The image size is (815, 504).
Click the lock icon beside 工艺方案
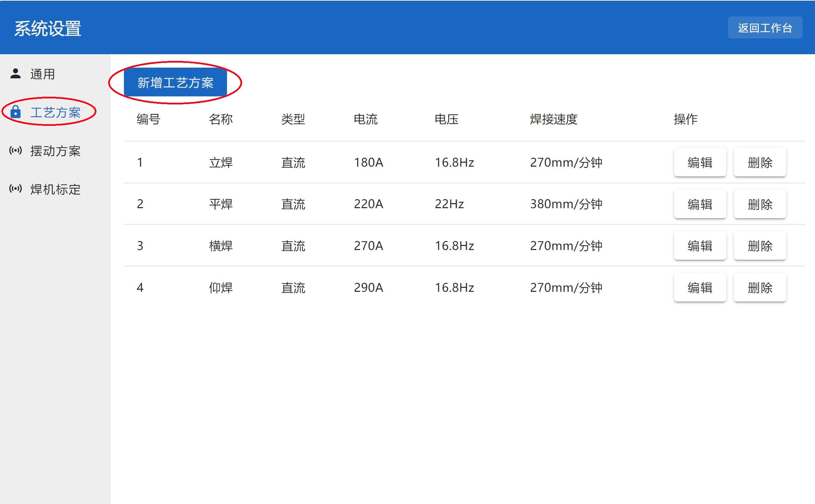[x=15, y=112]
